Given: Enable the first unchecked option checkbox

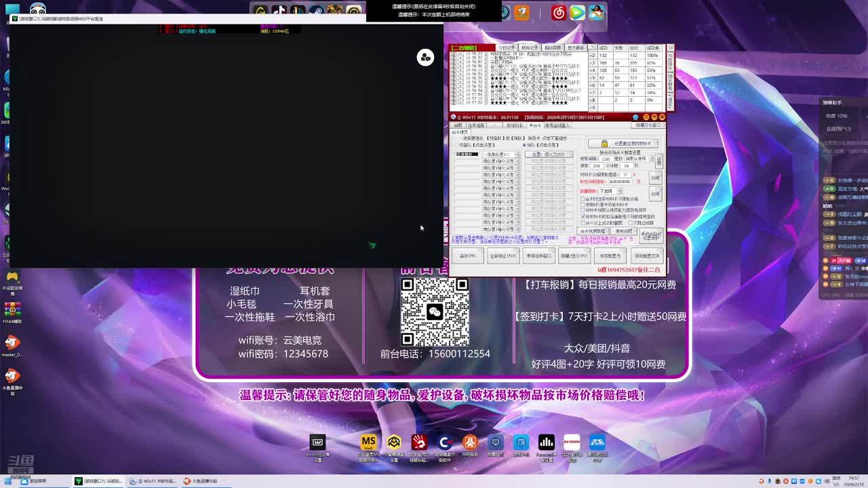Looking at the screenshot, I should click(x=583, y=199).
